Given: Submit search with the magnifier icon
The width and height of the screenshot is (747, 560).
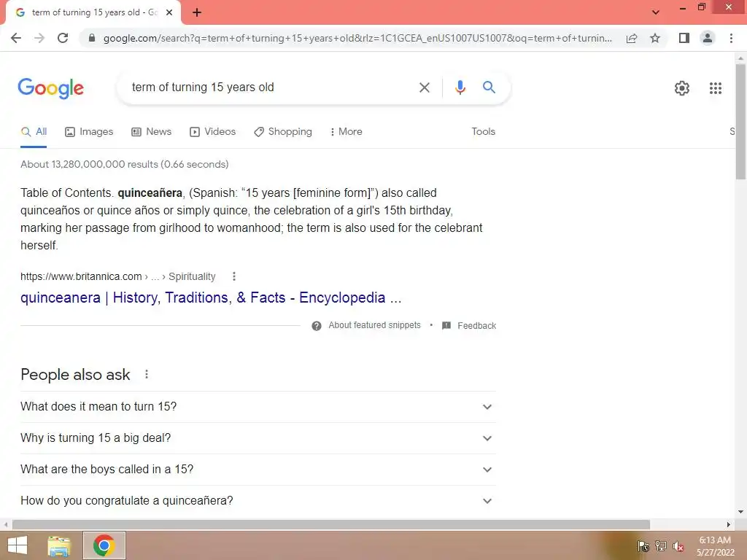Looking at the screenshot, I should pos(489,87).
